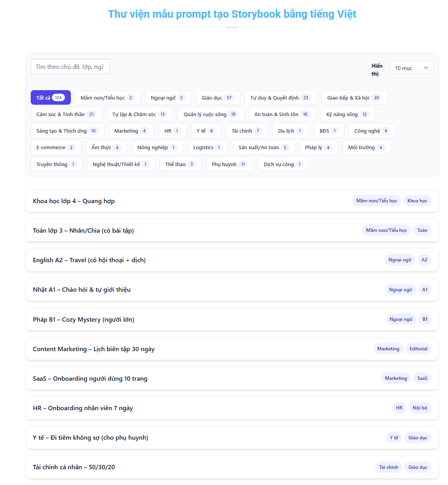Click the topic search input field
Screen dimensions: 448x485
pos(70,67)
